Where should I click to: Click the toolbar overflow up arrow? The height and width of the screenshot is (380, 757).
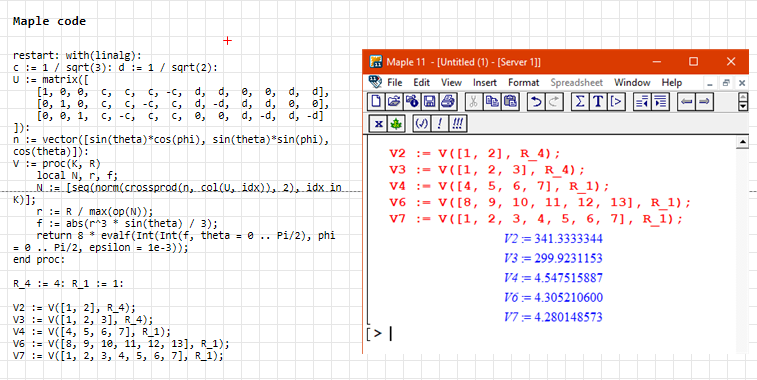[x=743, y=98]
